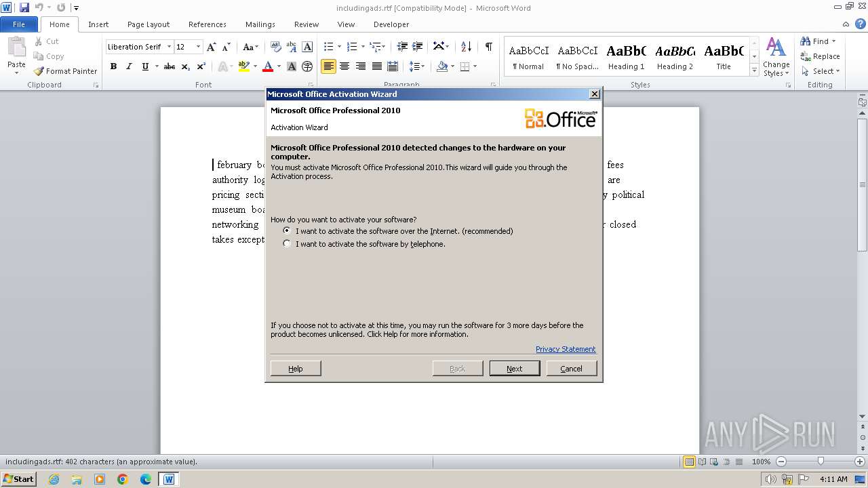868x488 pixels.
Task: Click the Sort icon
Action: (466, 47)
